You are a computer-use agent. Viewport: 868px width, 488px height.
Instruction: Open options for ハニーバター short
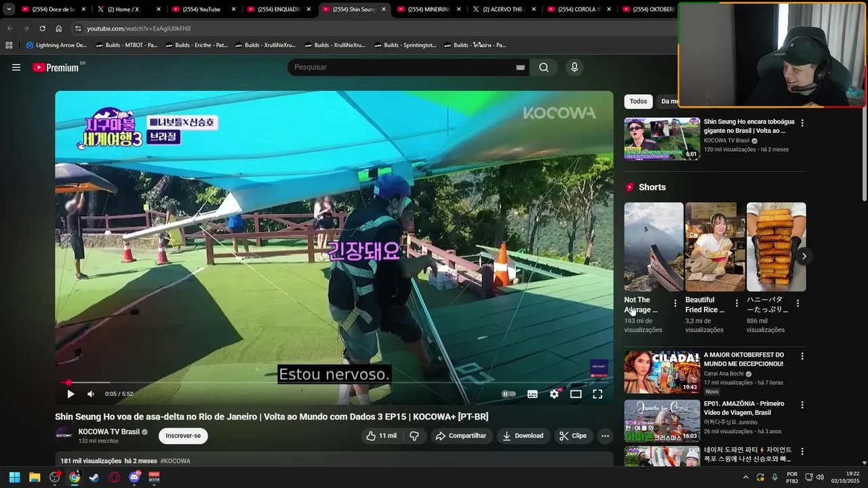coord(797,304)
